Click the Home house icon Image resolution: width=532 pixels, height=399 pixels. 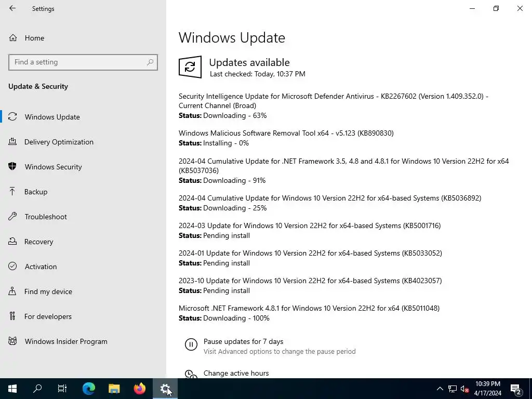(13, 37)
